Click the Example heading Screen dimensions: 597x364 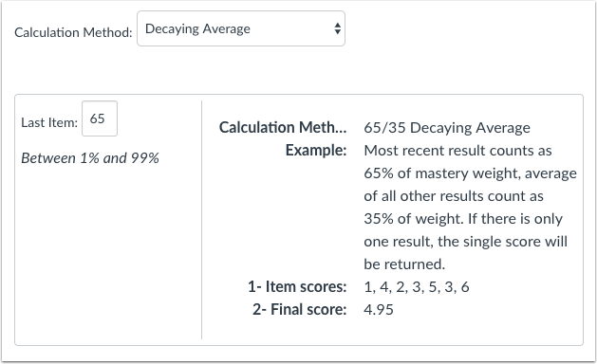click(x=316, y=150)
